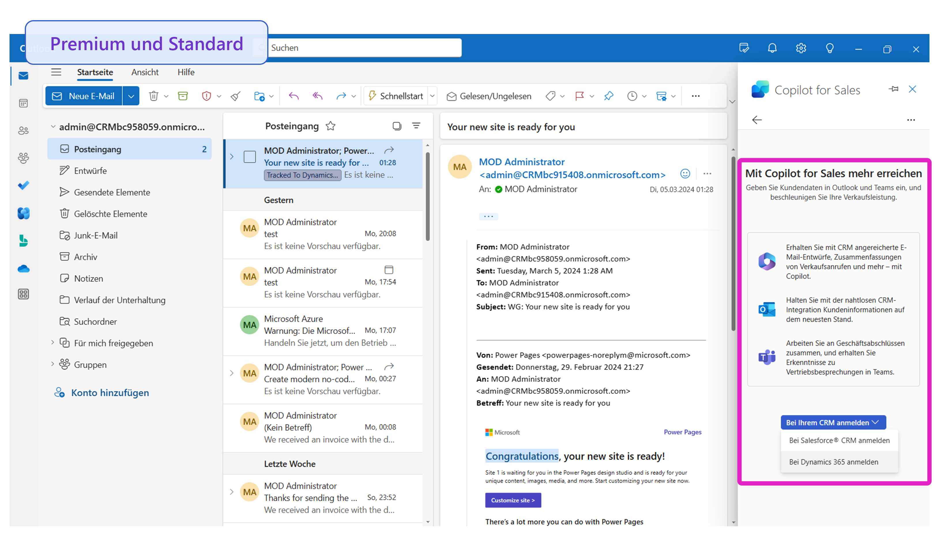
Task: Click the message list scrollbar thumb
Action: coord(428,196)
